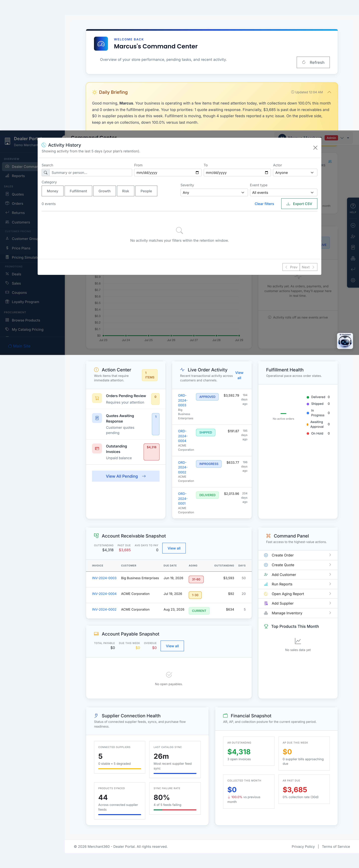This screenshot has height=868, width=359.
Task: Click the stacked boxes icon in right rail
Action: tap(353, 258)
